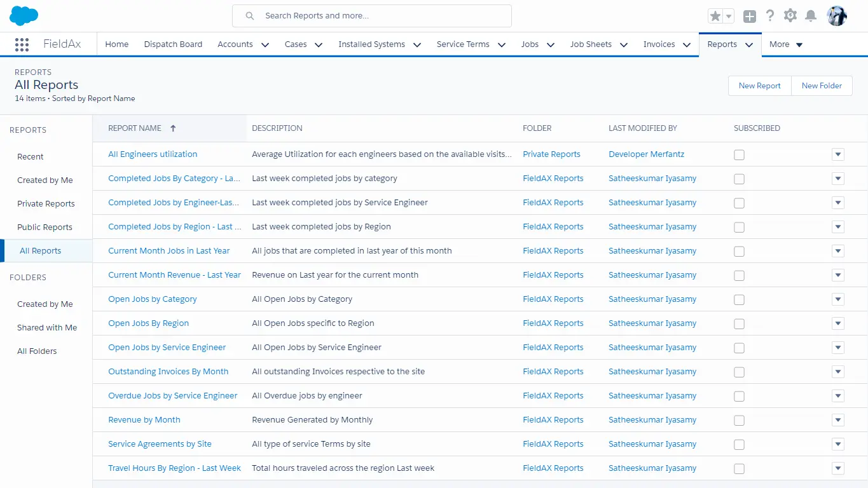
Task: Open Salesforce Setup gear menu
Action: (790, 16)
